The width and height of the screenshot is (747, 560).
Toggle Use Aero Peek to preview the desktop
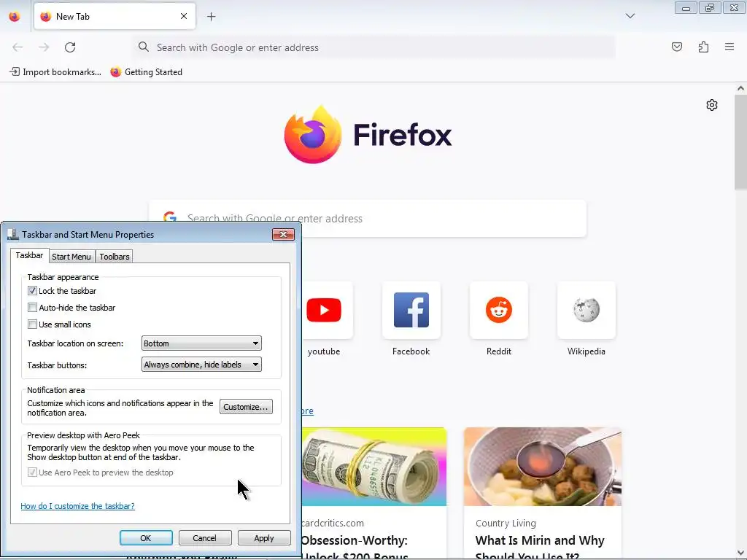[x=32, y=472]
